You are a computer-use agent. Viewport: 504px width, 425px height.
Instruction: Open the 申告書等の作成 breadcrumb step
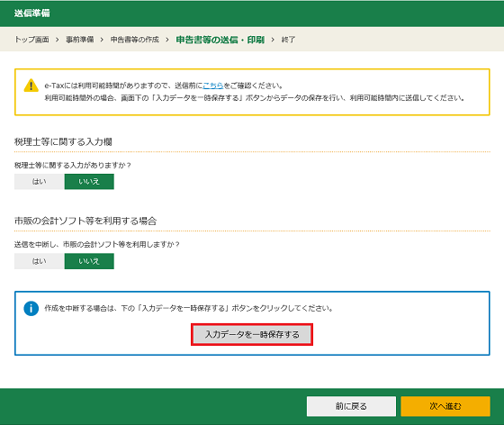(x=135, y=40)
